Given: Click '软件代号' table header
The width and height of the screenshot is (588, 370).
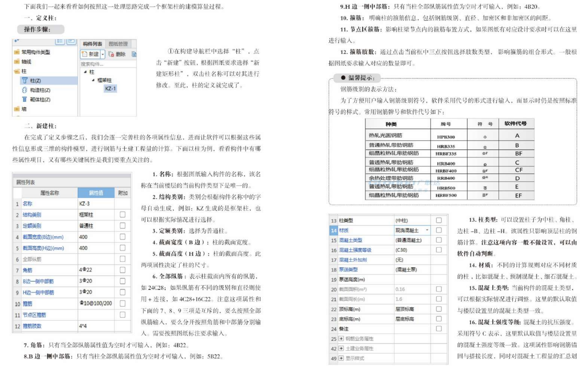Looking at the screenshot, I should [515, 123].
